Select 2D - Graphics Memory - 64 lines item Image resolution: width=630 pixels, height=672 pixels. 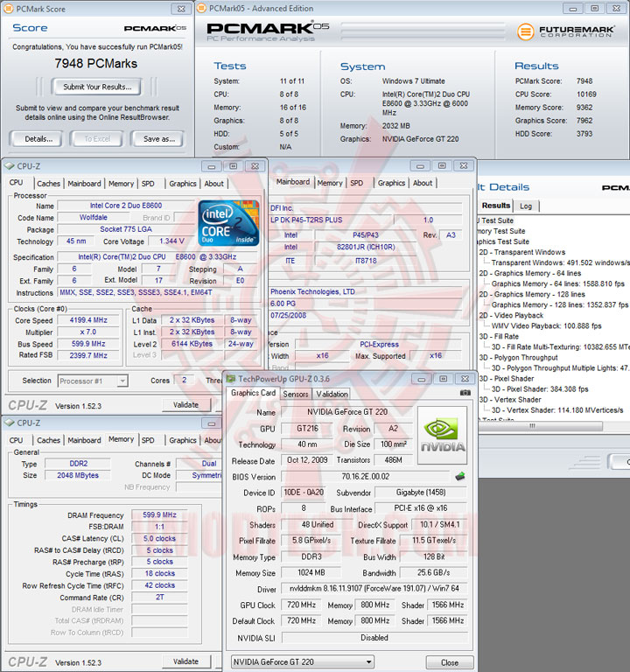tap(529, 273)
